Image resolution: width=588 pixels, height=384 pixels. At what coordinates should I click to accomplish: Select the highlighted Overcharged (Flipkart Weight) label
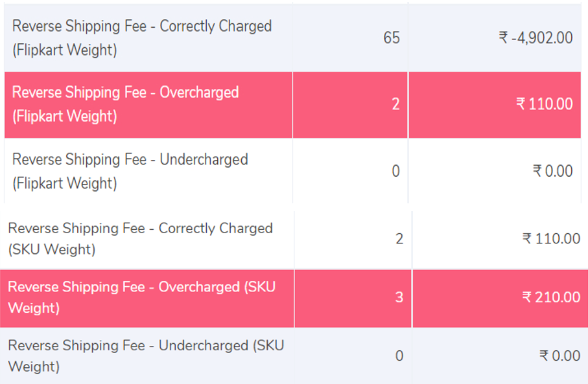click(x=126, y=104)
